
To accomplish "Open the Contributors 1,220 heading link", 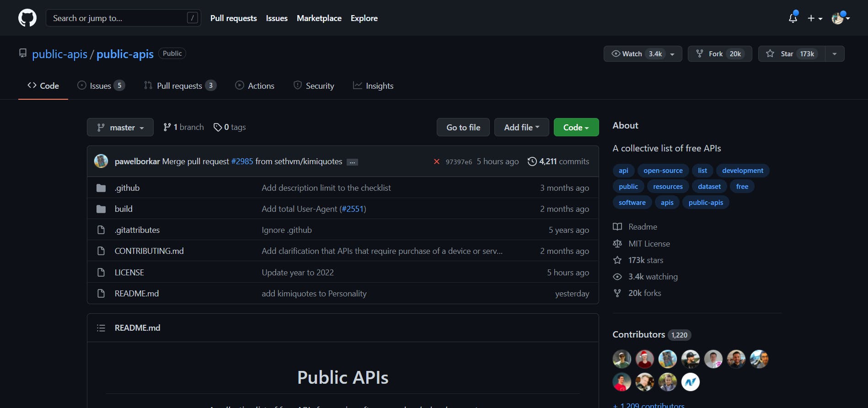I will click(x=652, y=335).
